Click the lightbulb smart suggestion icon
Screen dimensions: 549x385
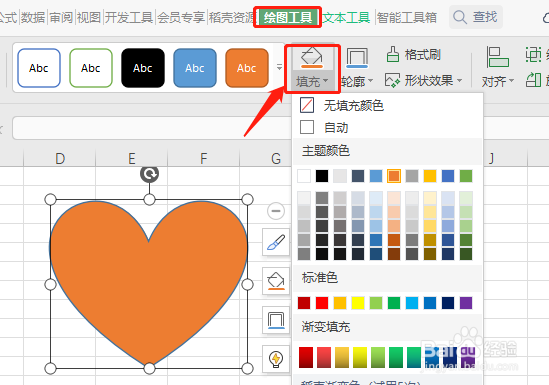[276, 359]
